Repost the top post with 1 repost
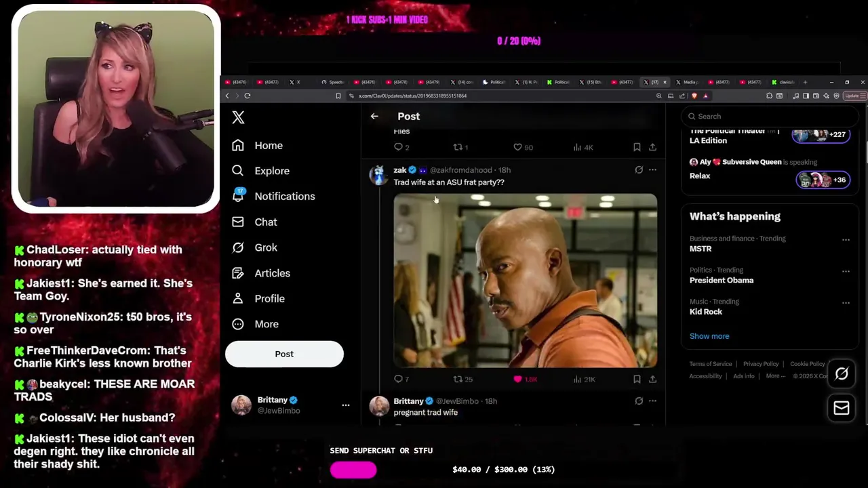The height and width of the screenshot is (488, 868). (x=460, y=147)
